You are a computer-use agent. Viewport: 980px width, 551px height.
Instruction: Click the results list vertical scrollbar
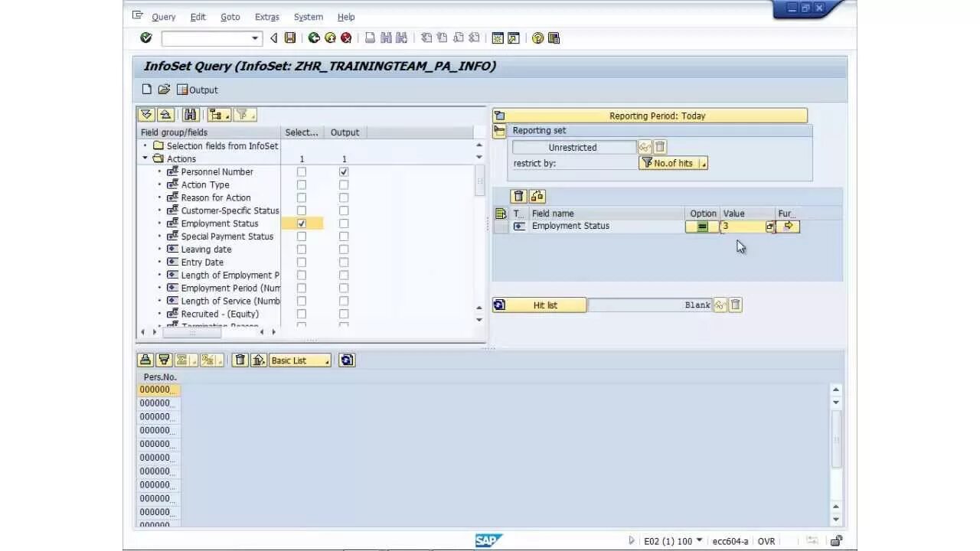click(x=836, y=439)
